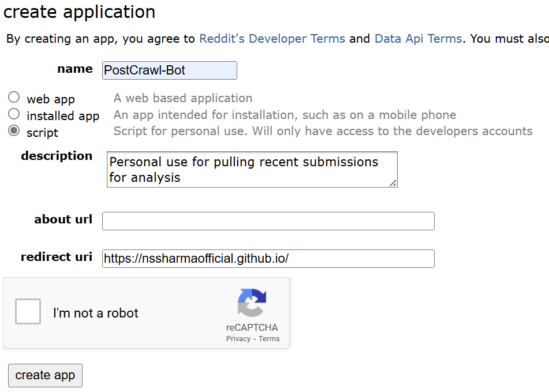Image resolution: width=549 pixels, height=392 pixels.
Task: Open the Data Api Terms link
Action: click(x=418, y=39)
